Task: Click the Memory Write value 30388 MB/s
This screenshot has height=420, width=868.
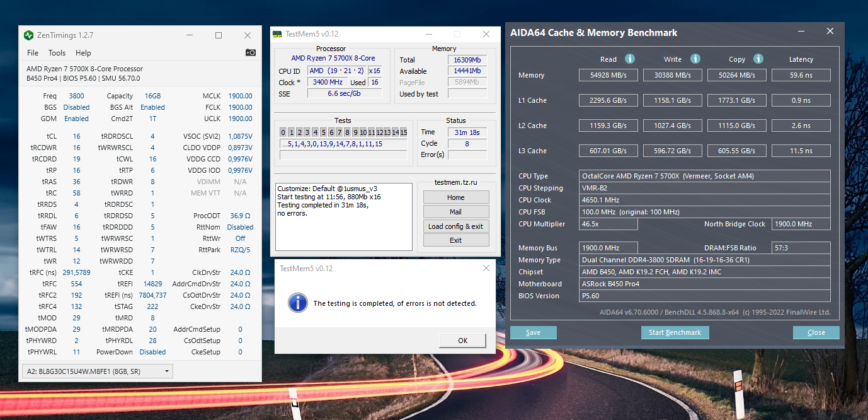Action: (x=673, y=75)
